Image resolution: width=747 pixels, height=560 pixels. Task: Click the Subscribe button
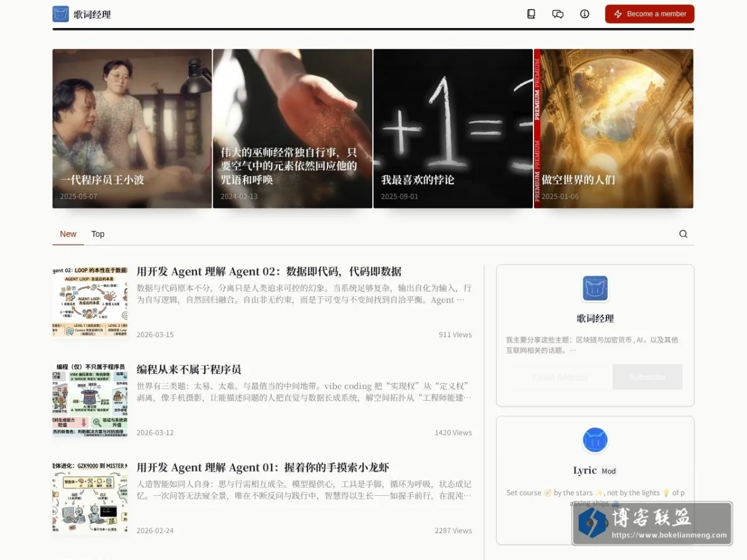coord(647,377)
